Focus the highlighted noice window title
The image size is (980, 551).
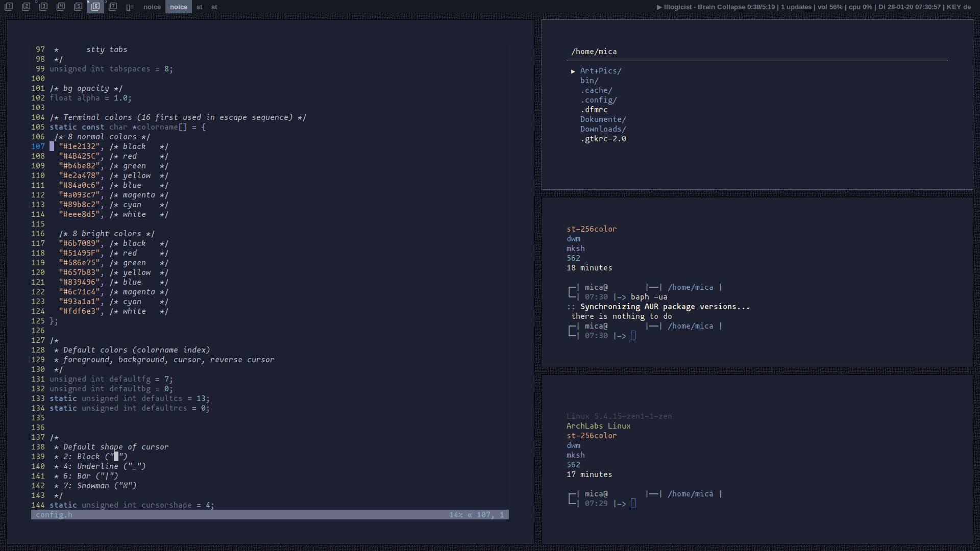[x=179, y=7]
